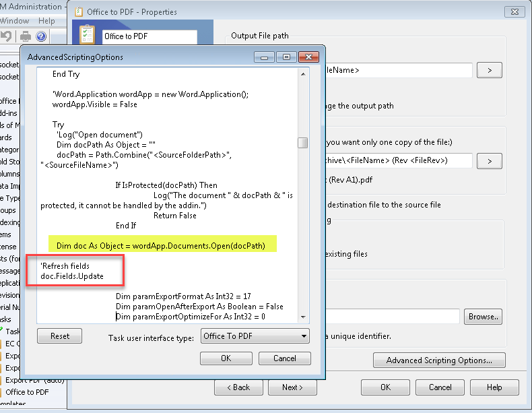This screenshot has height=413, width=532.
Task: Click the doc.Fields.Update line
Action: (x=72, y=276)
